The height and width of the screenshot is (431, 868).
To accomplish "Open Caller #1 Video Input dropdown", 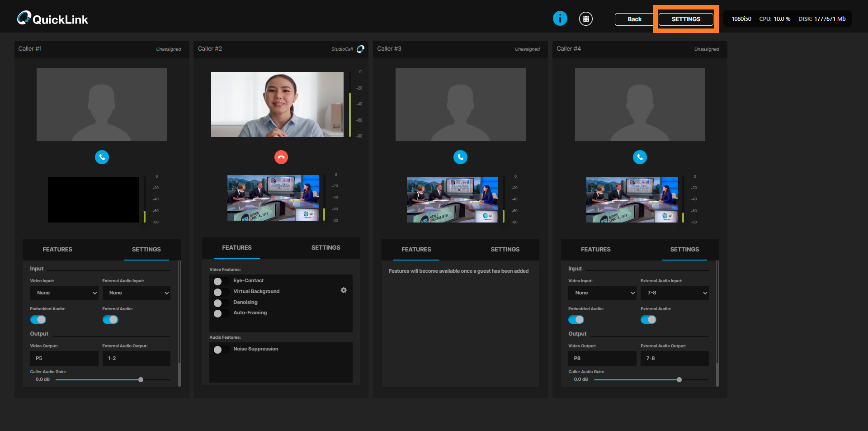I will tap(64, 293).
